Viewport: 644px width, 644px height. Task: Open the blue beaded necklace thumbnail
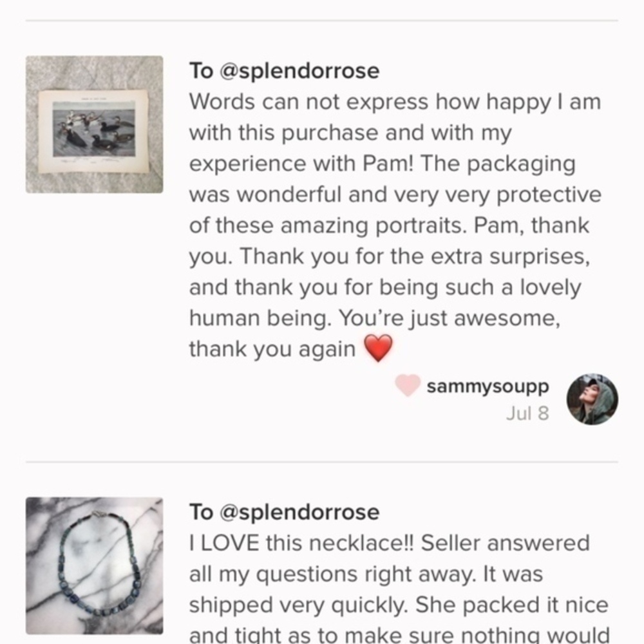pyautogui.click(x=94, y=565)
